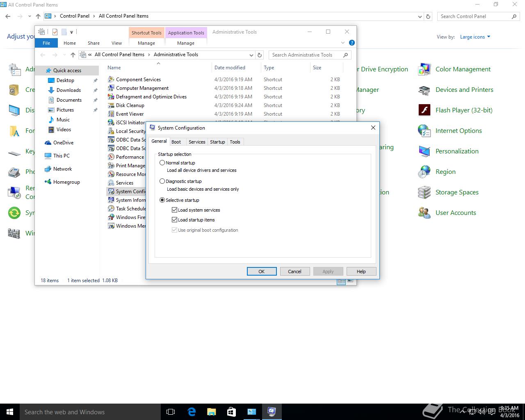Open the Tools tab
This screenshot has height=420, width=525.
[x=235, y=142]
